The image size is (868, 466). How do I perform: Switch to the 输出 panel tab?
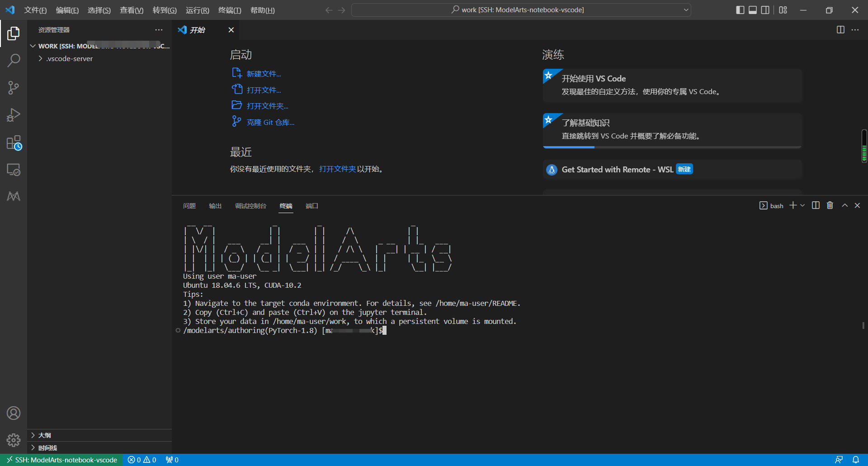coord(215,206)
